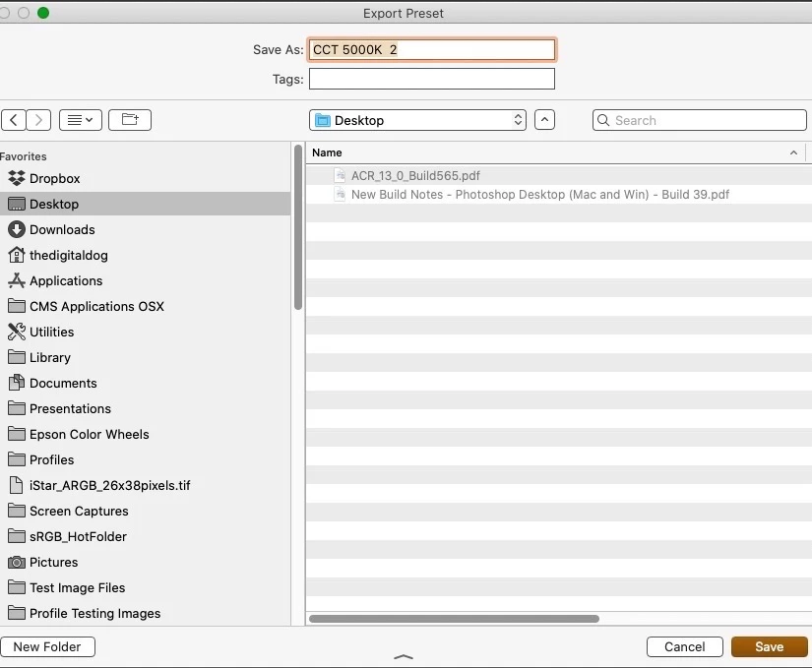The image size is (812, 668).
Task: Open CMS Applications OSX folder
Action: (145, 306)
